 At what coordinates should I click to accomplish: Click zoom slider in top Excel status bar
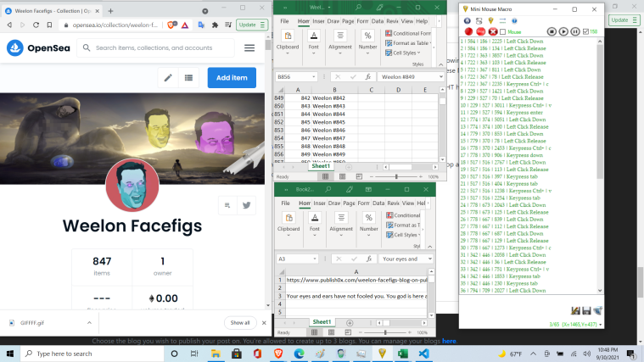396,176
